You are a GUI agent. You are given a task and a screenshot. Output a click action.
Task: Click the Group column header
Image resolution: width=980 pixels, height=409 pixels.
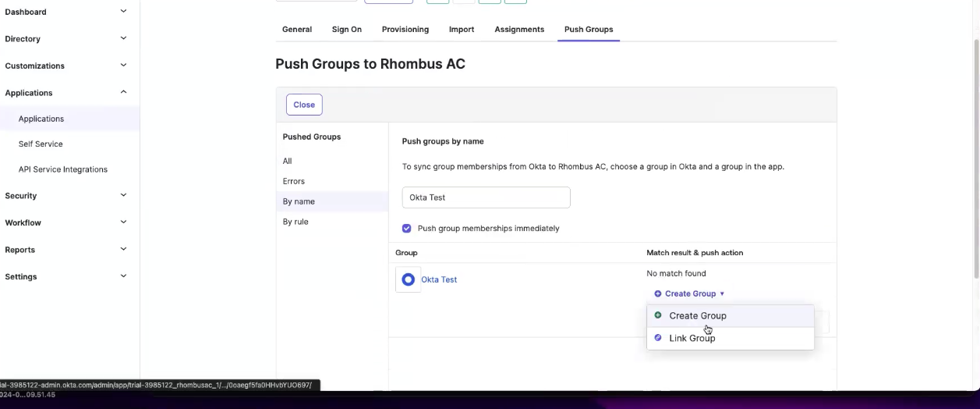click(406, 253)
